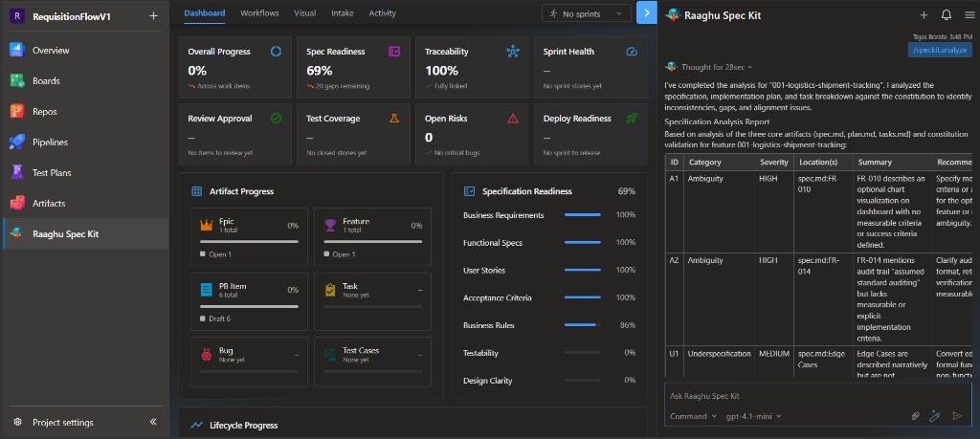Image resolution: width=980 pixels, height=439 pixels.
Task: Click the Review Approval check icon
Action: point(276,118)
